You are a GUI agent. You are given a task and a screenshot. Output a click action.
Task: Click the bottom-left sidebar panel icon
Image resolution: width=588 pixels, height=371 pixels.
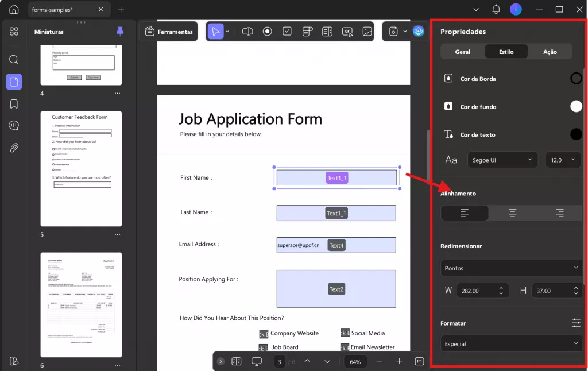tap(14, 361)
